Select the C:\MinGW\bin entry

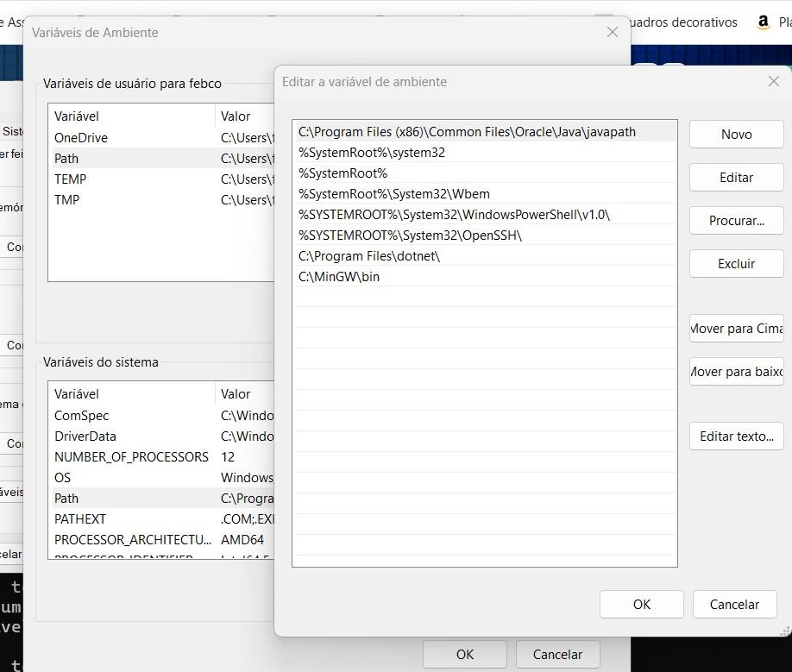coord(484,277)
